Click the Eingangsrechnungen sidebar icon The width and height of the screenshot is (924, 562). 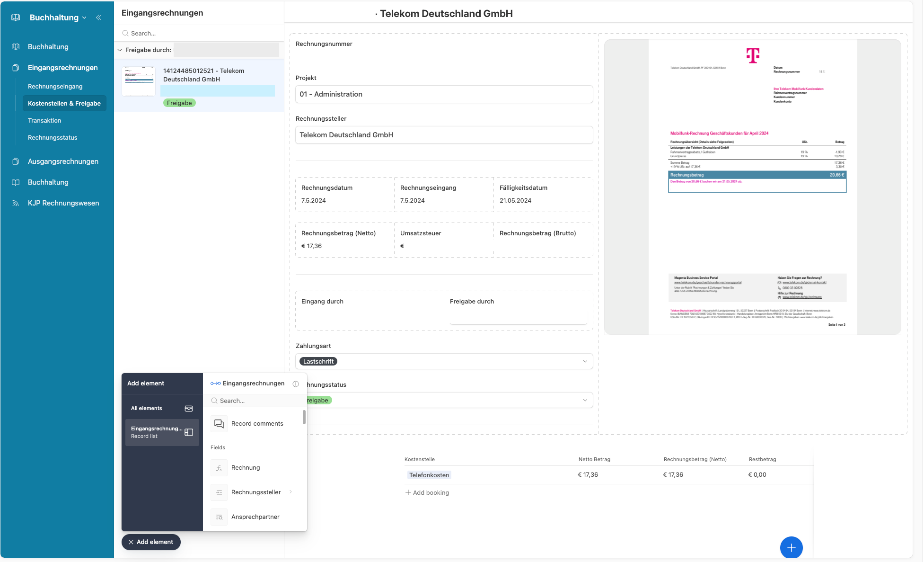point(16,68)
